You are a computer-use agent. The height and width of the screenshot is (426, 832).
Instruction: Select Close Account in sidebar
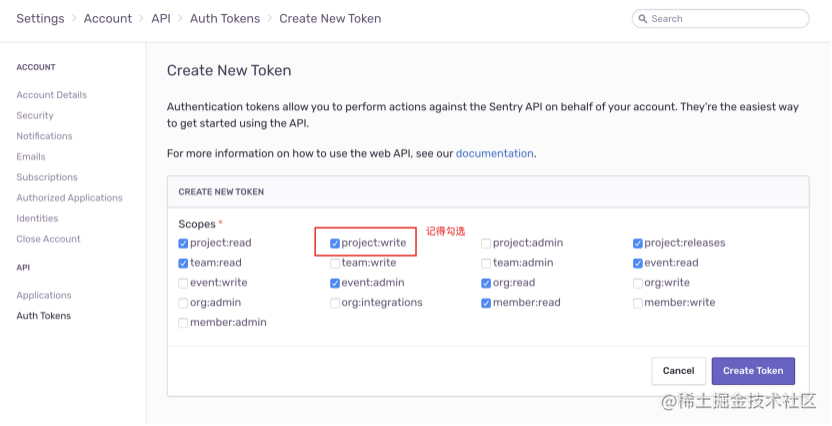click(48, 239)
